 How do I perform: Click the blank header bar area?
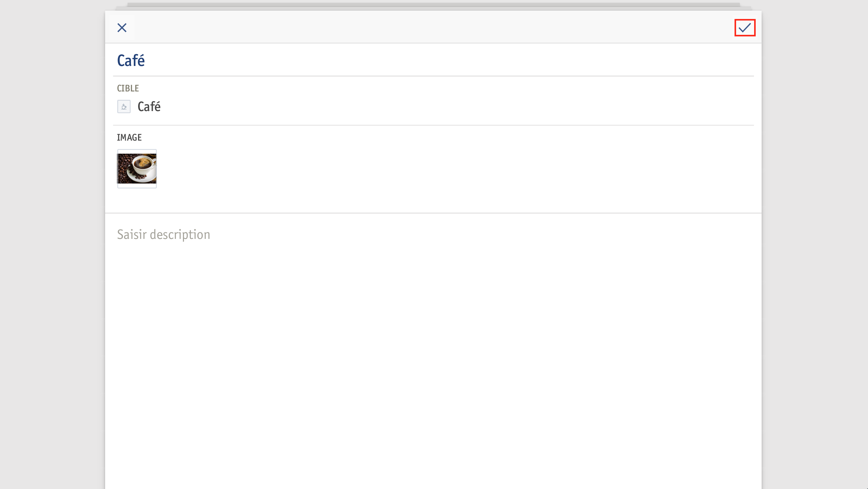tap(433, 27)
